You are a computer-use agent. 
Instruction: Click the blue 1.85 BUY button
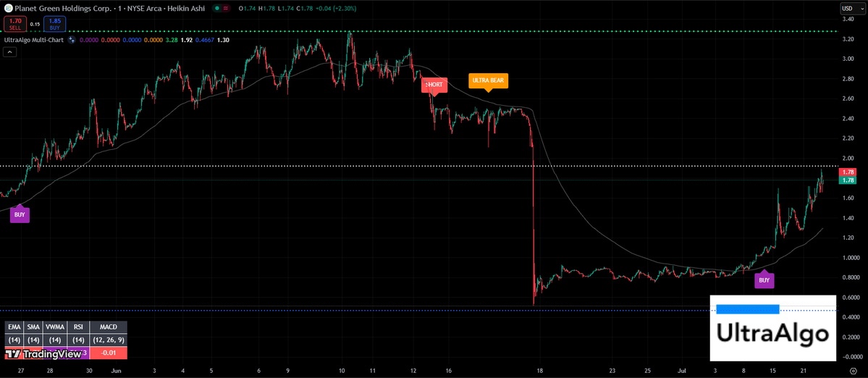(55, 25)
